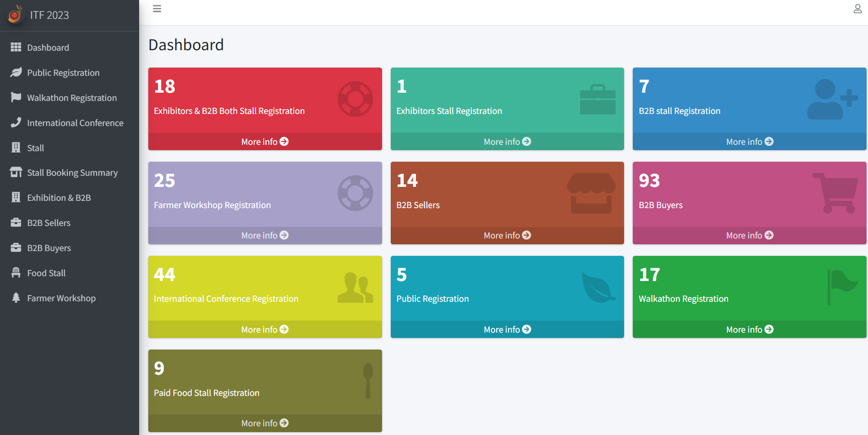Open B2B Buyers in the sidebar

click(x=70, y=248)
